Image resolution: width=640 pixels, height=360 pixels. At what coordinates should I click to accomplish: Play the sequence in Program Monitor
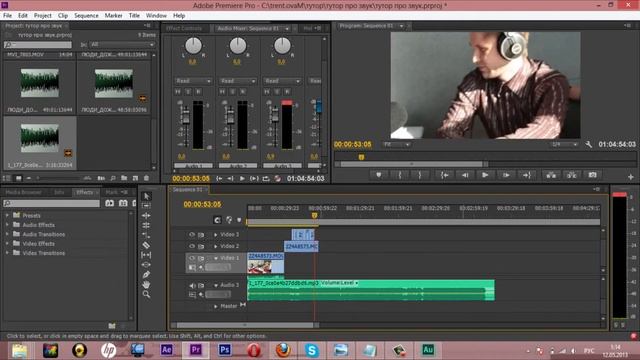(x=485, y=175)
